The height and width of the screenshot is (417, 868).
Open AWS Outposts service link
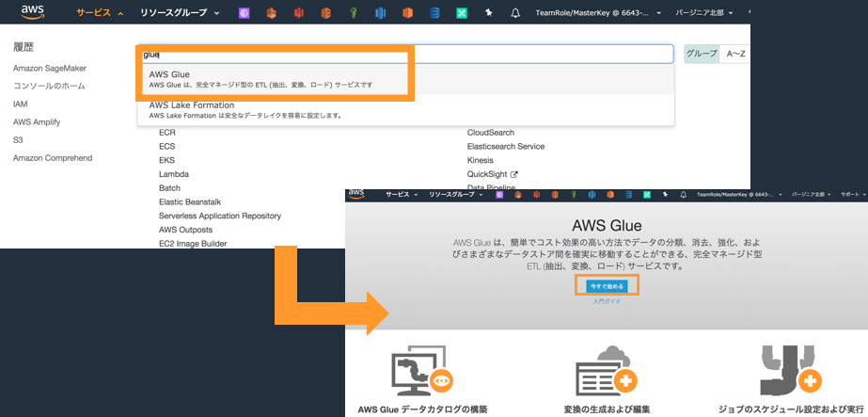click(185, 230)
